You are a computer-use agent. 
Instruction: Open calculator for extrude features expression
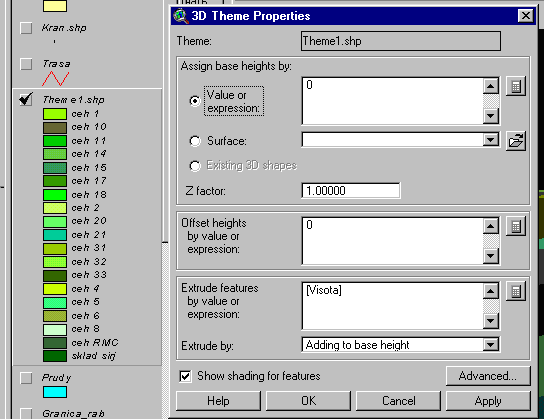click(x=516, y=291)
